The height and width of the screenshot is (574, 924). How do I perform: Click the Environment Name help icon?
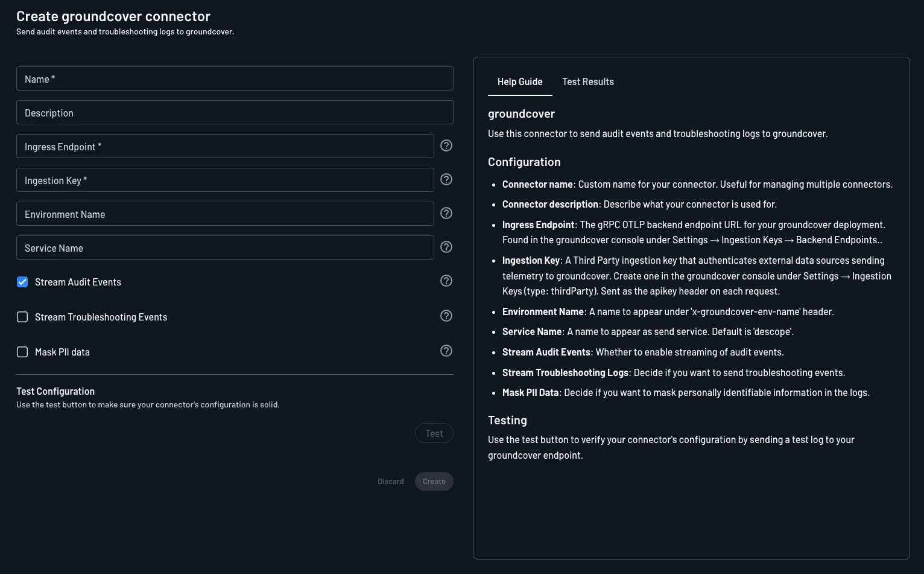click(x=446, y=213)
